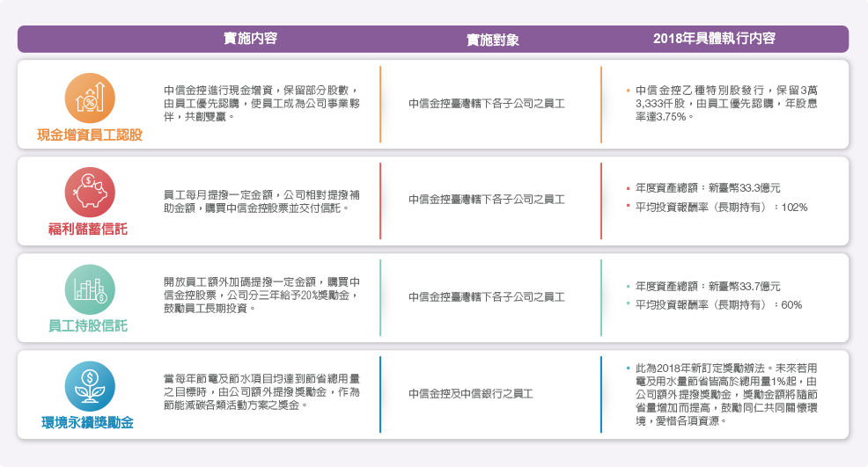868x467 pixels.
Task: Click the 實施內容 column header
Action: (x=250, y=38)
